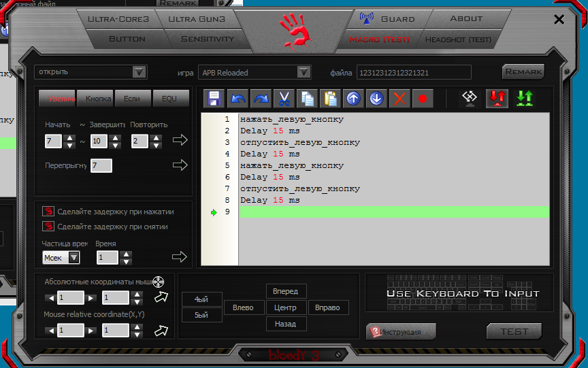Insert delay using arrow beside Время
The height and width of the screenshot is (368, 588).
(x=179, y=256)
